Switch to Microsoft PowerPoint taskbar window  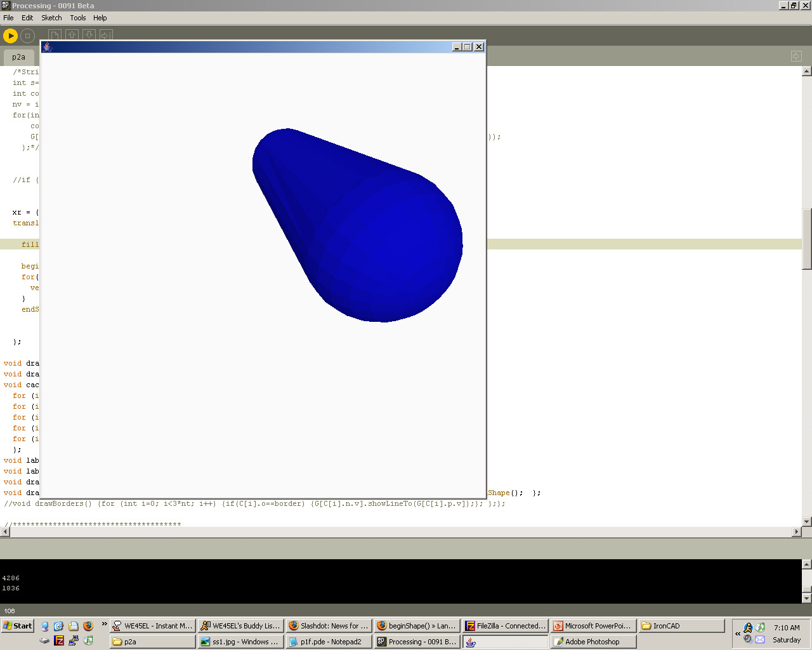pyautogui.click(x=593, y=626)
